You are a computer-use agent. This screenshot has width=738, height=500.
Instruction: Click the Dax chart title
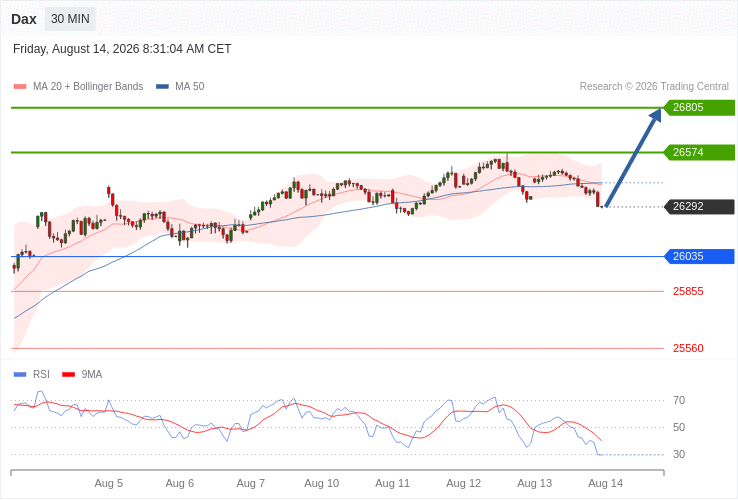click(24, 19)
